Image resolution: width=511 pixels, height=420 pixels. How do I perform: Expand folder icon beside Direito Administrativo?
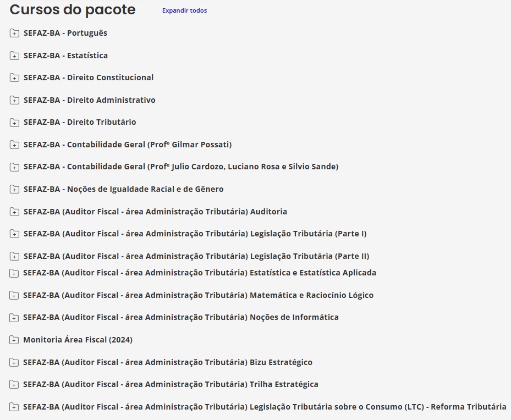click(14, 100)
